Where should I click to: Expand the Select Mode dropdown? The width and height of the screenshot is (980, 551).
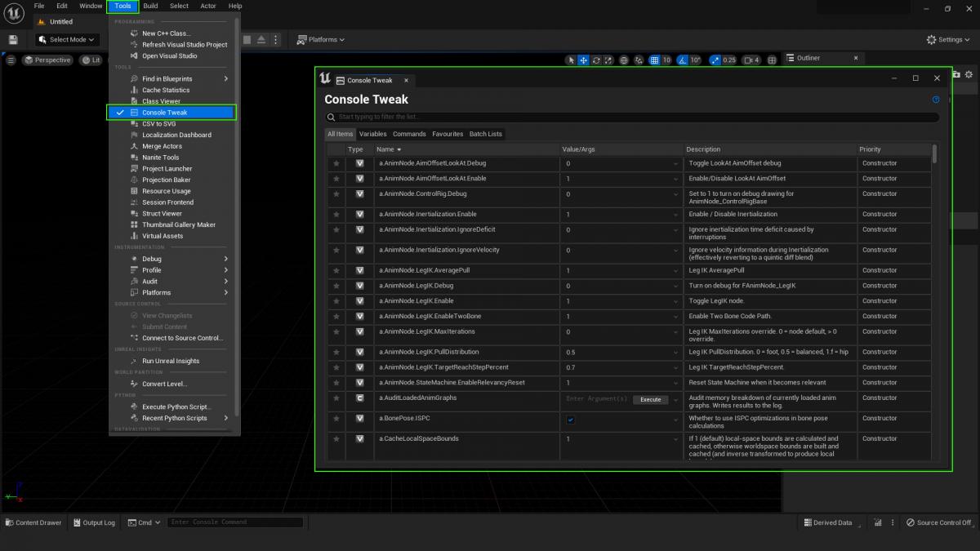tap(67, 39)
